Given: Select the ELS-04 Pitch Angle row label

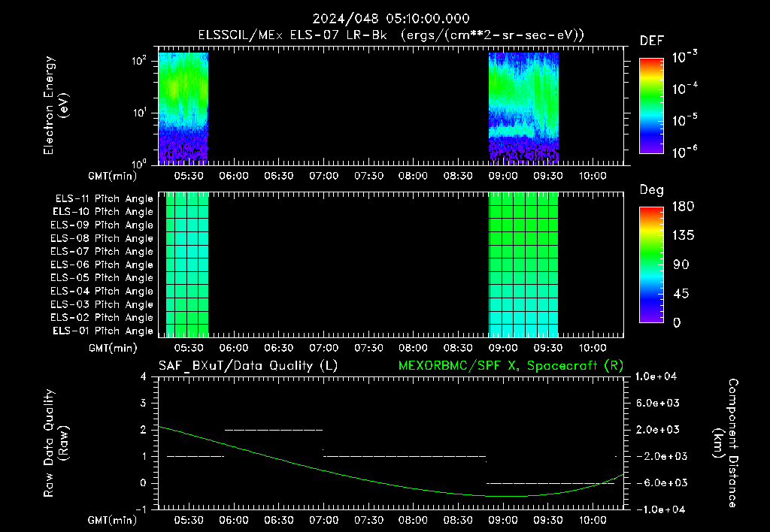Looking at the screenshot, I should pyautogui.click(x=102, y=291).
